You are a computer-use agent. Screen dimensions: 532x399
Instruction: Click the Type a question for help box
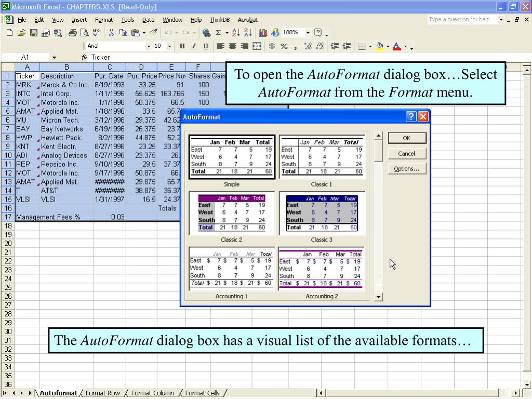[462, 20]
